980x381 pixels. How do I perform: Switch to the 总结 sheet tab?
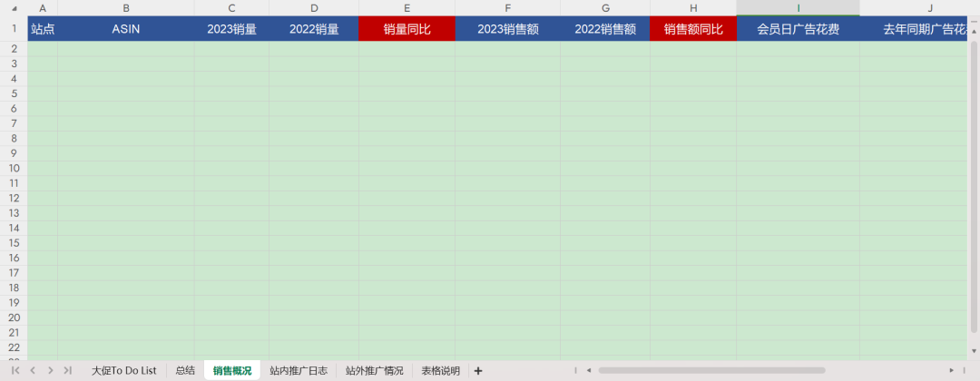(x=185, y=371)
